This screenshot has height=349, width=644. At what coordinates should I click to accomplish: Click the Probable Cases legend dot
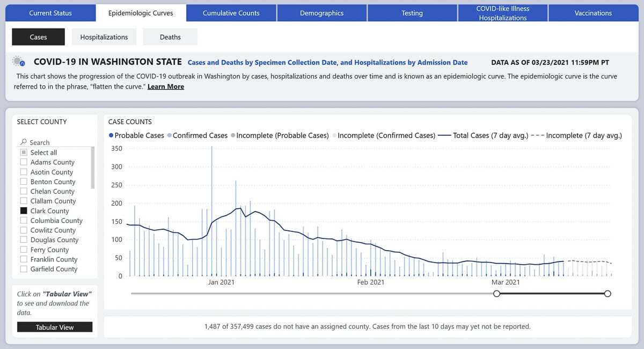tap(111, 136)
